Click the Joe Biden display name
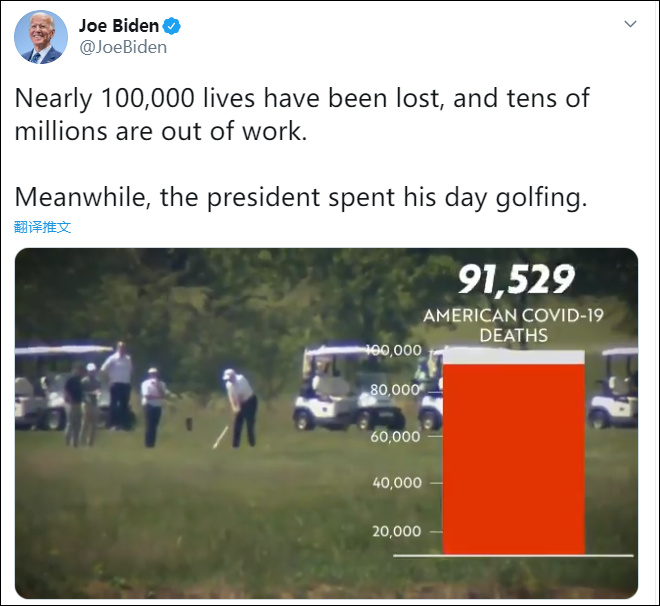 click(118, 26)
